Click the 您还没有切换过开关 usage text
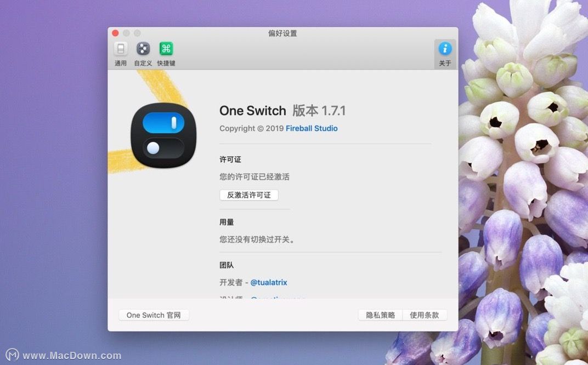The image size is (588, 365). 257,239
